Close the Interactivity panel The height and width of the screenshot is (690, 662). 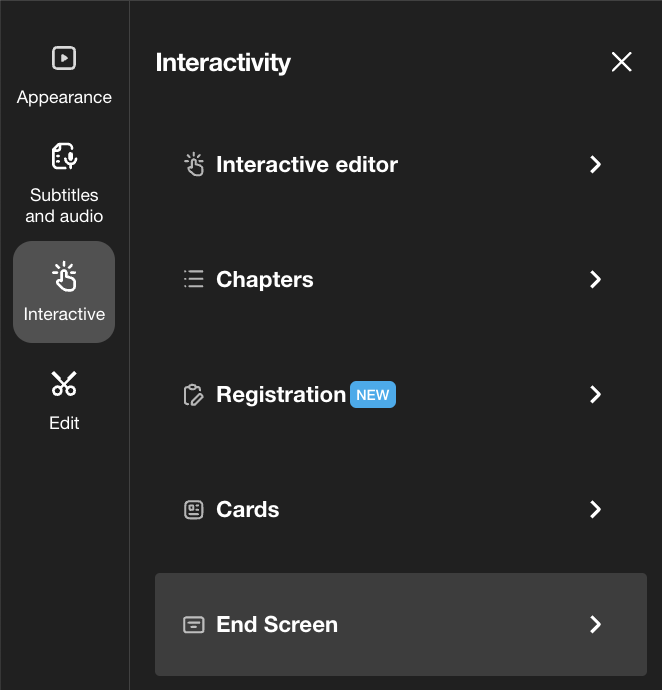(621, 62)
